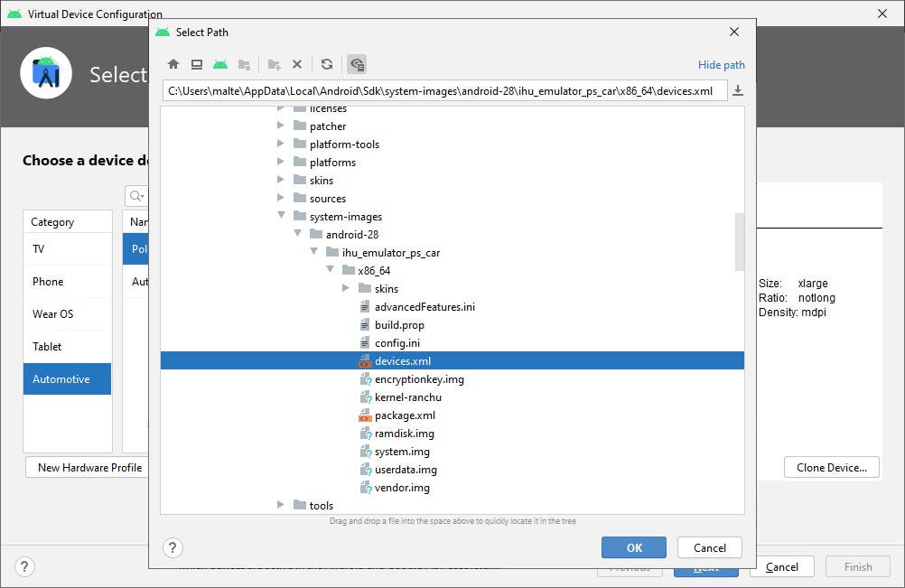Viewport: 905px width, 588px height.
Task: Select kernel-ranchu file
Action: 408,397
